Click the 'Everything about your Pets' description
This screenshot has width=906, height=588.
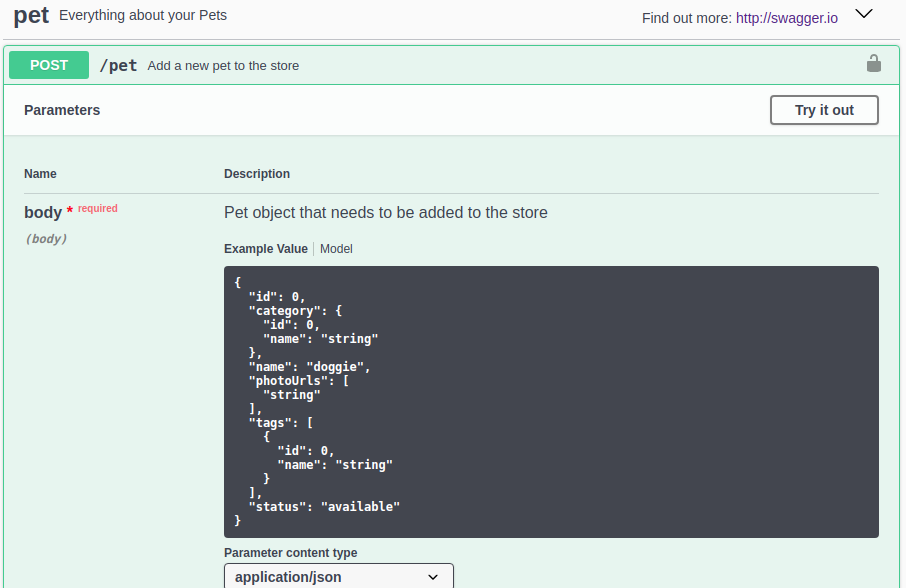click(143, 16)
